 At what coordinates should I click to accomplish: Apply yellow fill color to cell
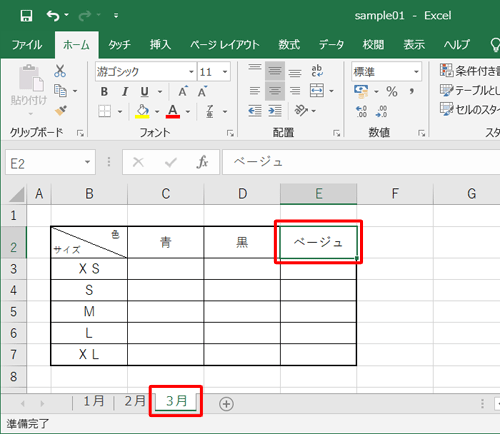(142, 111)
